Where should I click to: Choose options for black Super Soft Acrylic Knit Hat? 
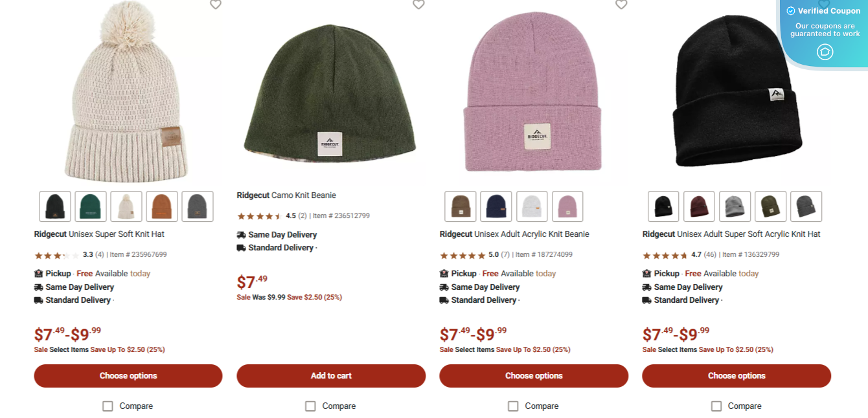[737, 376]
